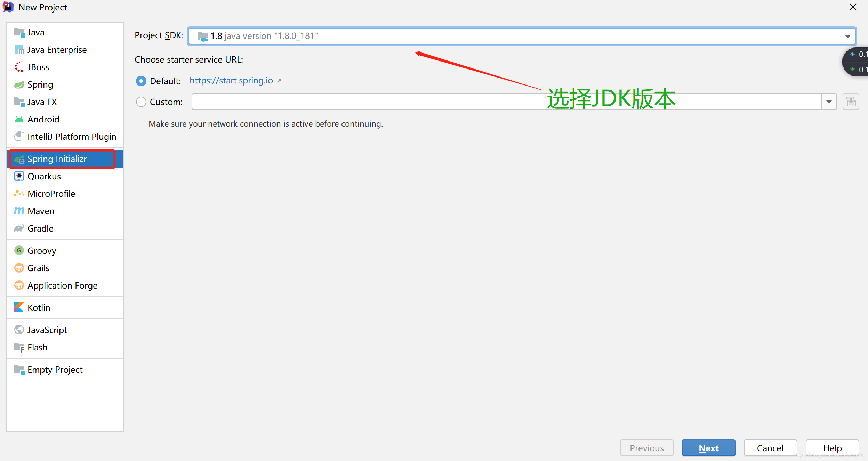Select the Groovy list entry label
This screenshot has height=461, width=868.
coord(42,251)
